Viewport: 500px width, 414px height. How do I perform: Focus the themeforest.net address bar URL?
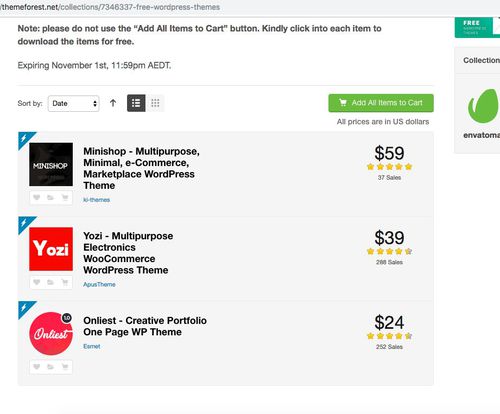coord(110,7)
